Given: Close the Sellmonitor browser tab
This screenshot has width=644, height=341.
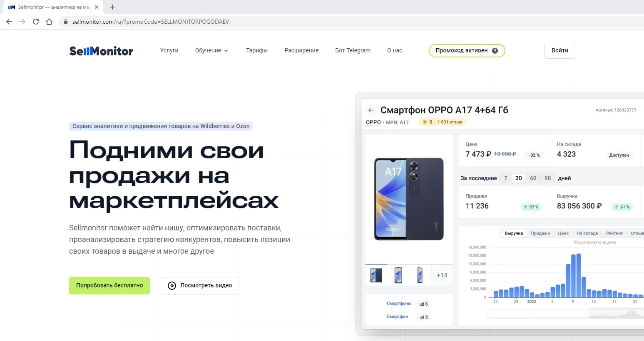Looking at the screenshot, I should click(x=97, y=7).
